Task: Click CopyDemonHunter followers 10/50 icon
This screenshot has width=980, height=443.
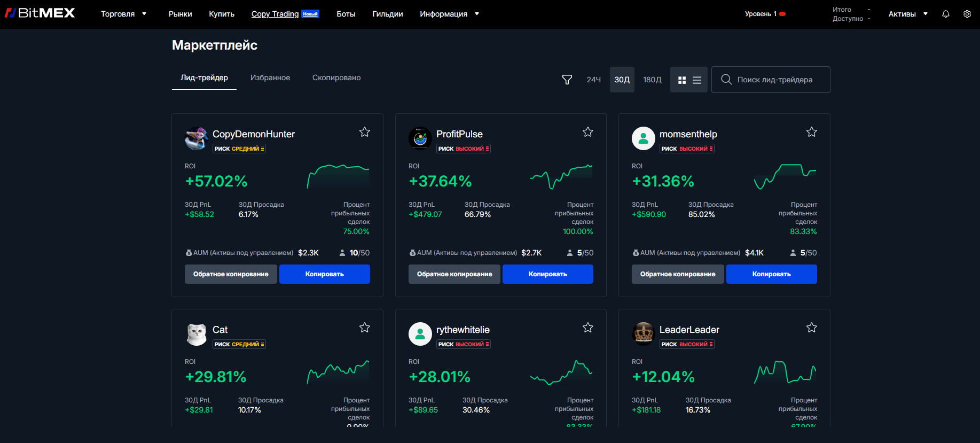Action: [x=342, y=253]
